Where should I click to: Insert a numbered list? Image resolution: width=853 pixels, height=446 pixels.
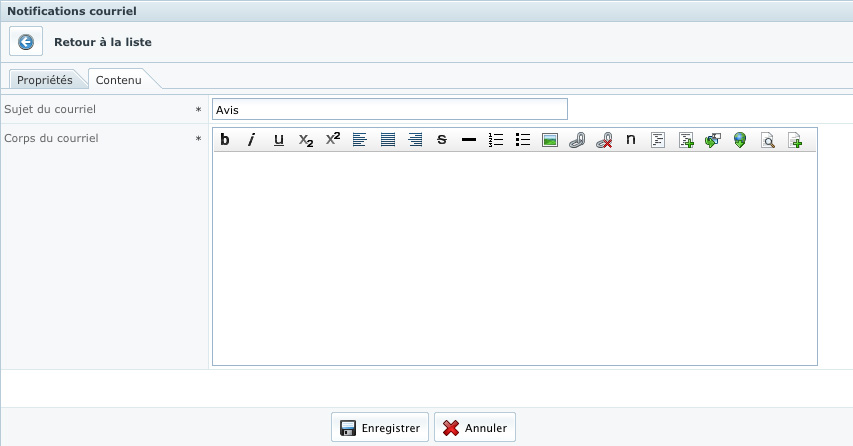coord(495,140)
